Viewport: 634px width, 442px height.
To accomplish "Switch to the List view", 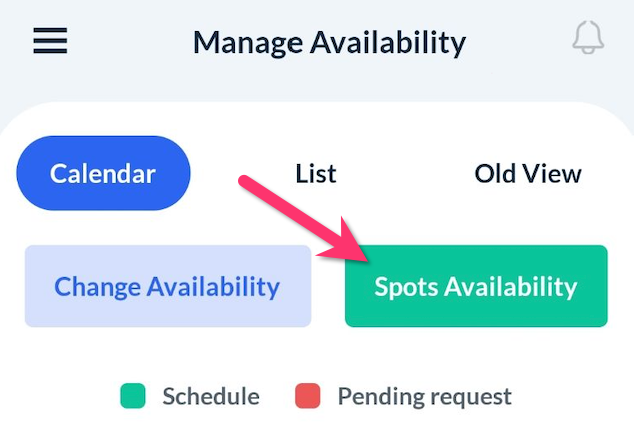I will pyautogui.click(x=316, y=173).
